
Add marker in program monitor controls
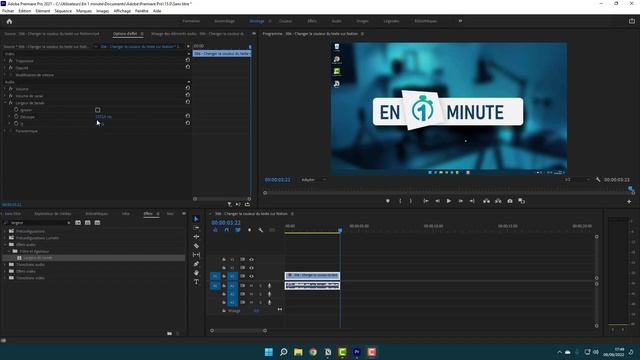(388, 201)
